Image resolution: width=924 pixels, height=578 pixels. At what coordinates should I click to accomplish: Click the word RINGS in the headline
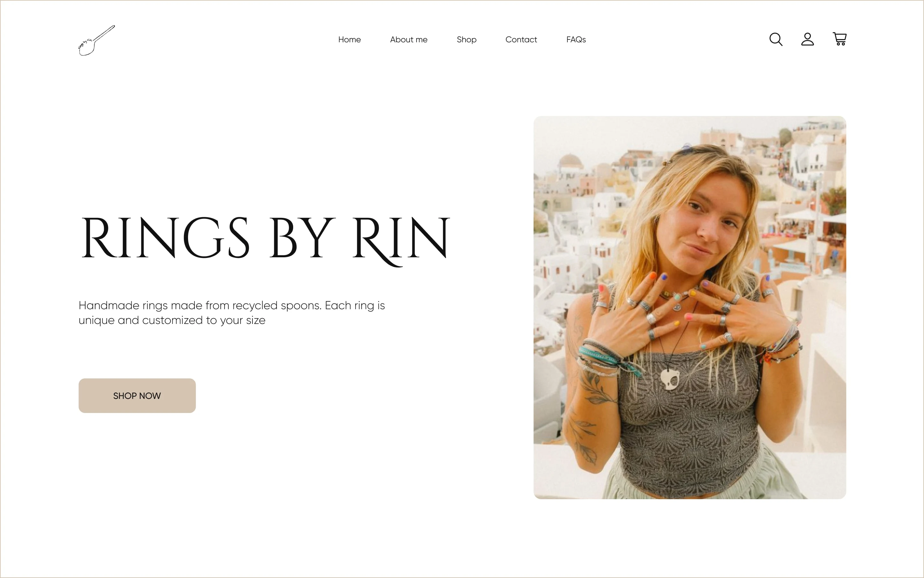pos(165,237)
